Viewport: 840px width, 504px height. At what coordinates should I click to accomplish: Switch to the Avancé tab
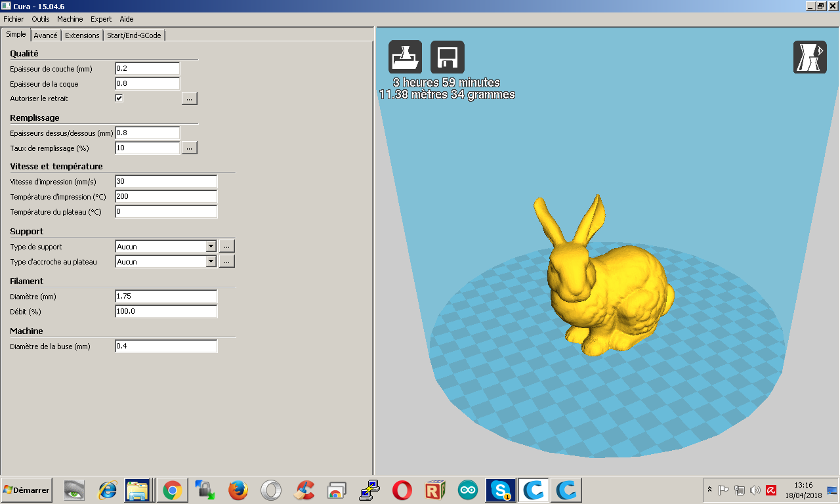coord(46,35)
